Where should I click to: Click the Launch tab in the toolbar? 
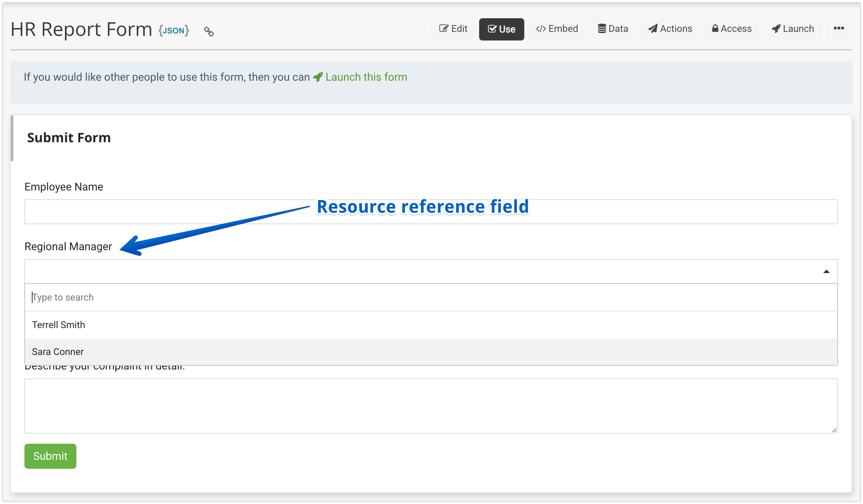(x=792, y=29)
